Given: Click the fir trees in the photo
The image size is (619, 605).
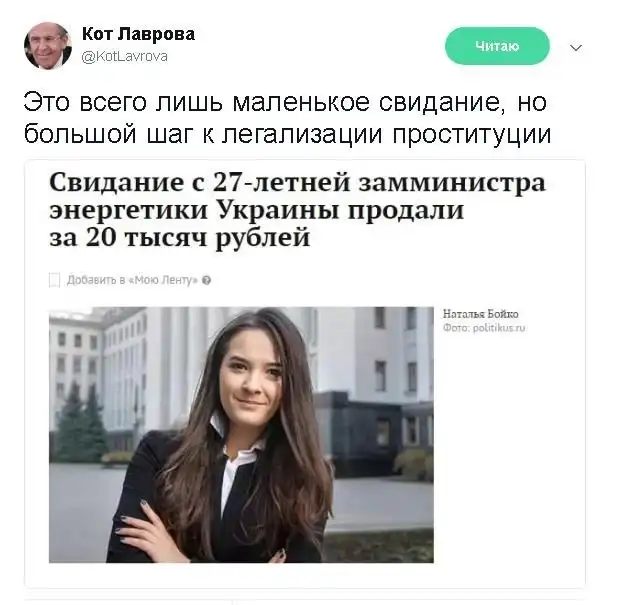Looking at the screenshot, I should [77, 424].
